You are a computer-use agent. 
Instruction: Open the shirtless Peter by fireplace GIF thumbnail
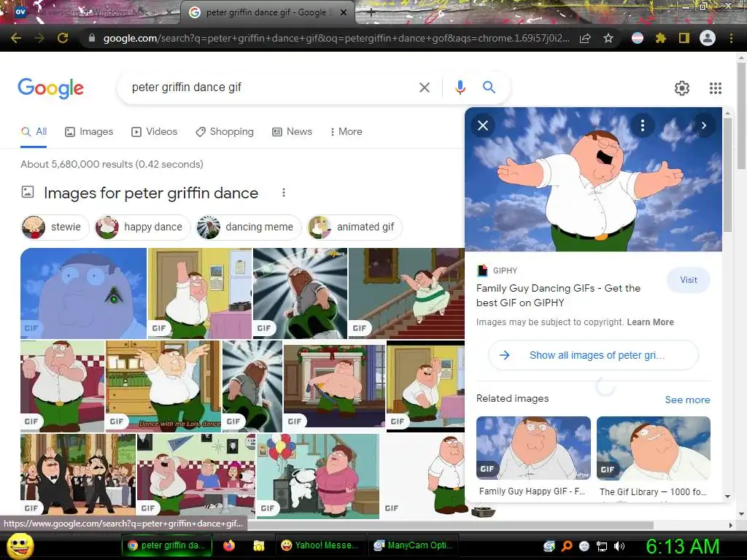[x=334, y=386]
